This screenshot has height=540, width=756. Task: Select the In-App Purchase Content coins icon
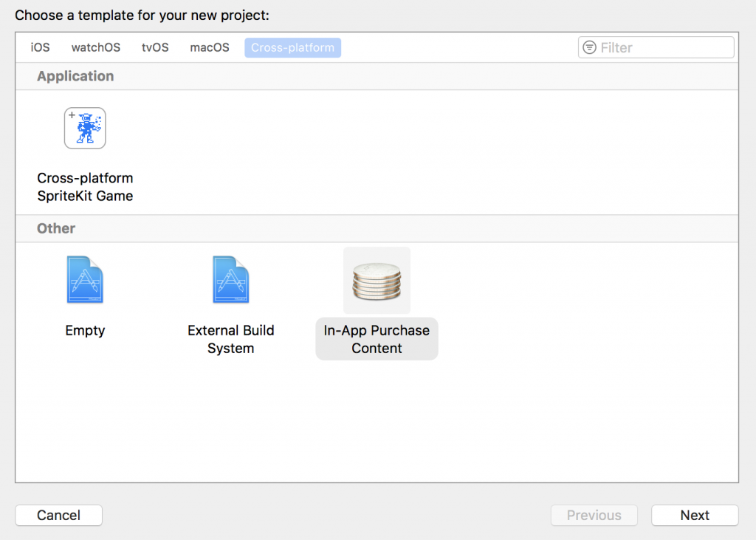tap(377, 281)
